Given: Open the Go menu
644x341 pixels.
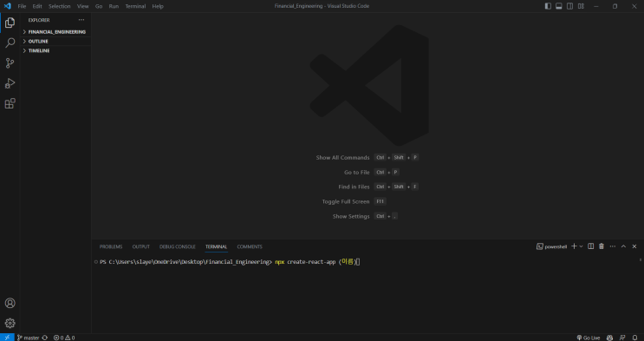Looking at the screenshot, I should point(99,6).
